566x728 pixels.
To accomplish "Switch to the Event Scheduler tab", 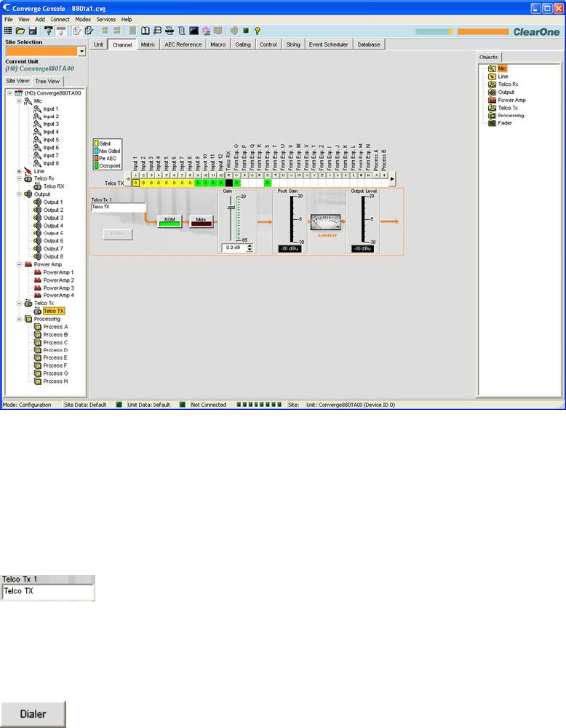I will [328, 44].
